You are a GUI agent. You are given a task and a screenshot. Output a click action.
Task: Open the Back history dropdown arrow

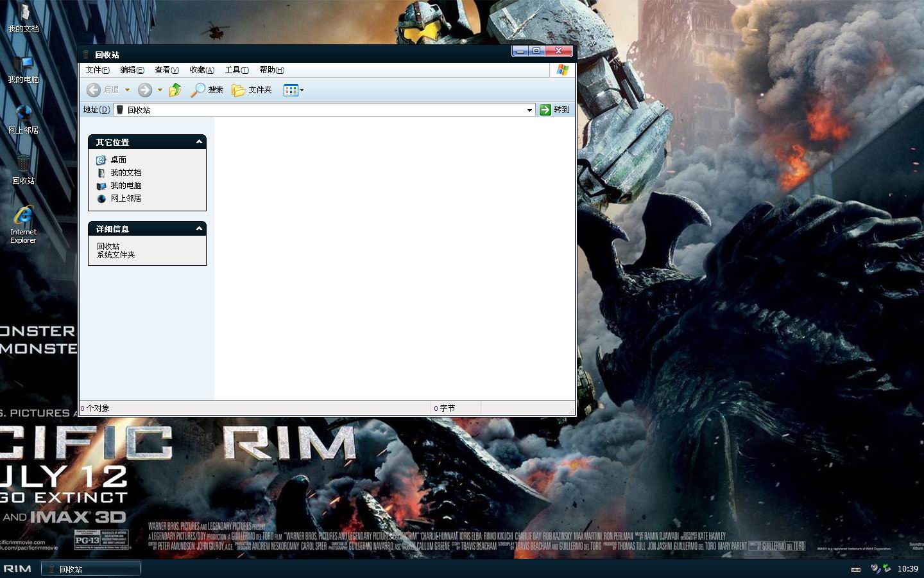click(127, 90)
